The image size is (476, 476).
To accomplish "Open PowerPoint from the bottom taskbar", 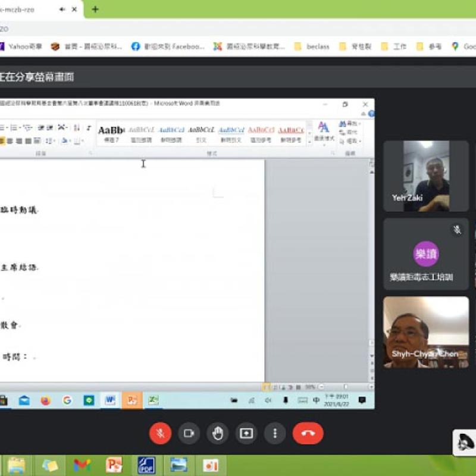I will pyautogui.click(x=114, y=465).
